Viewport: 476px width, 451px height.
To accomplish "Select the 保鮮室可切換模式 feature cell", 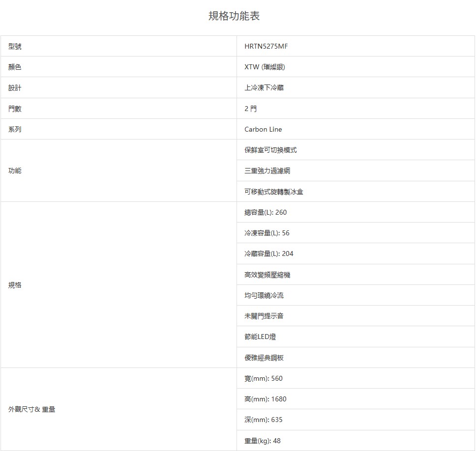I will pyautogui.click(x=270, y=150).
